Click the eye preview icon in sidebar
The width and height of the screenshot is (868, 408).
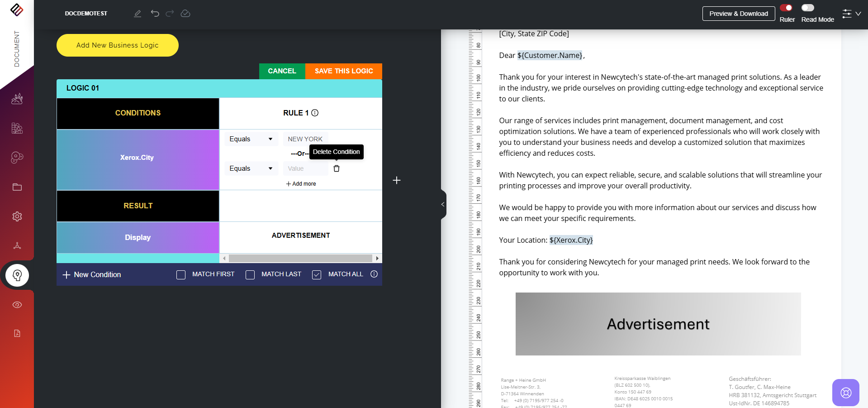click(x=17, y=305)
